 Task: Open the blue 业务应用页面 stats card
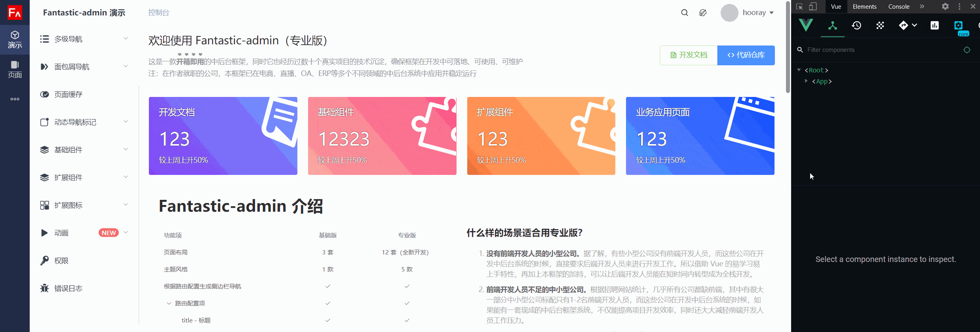700,136
